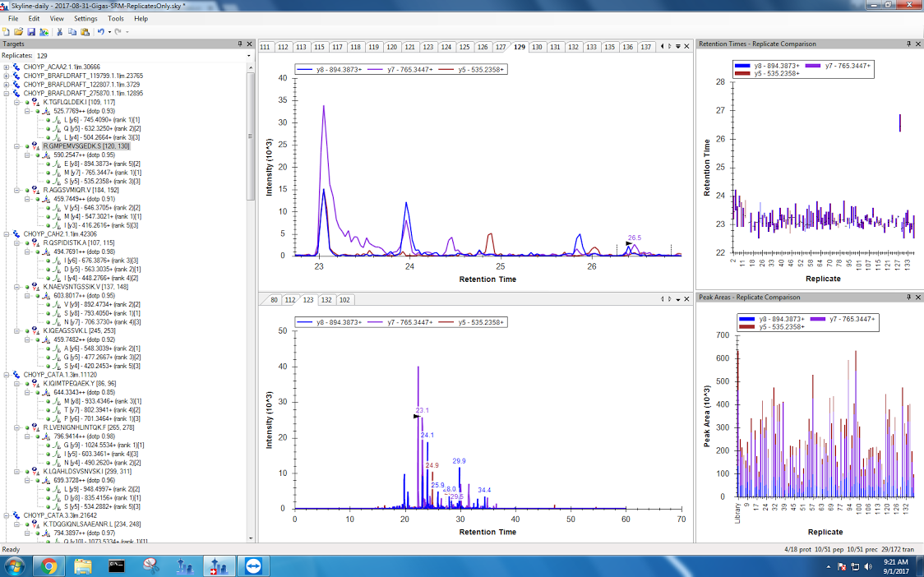Click the New Document toolbar icon
This screenshot has width=924, height=577.
[x=7, y=31]
